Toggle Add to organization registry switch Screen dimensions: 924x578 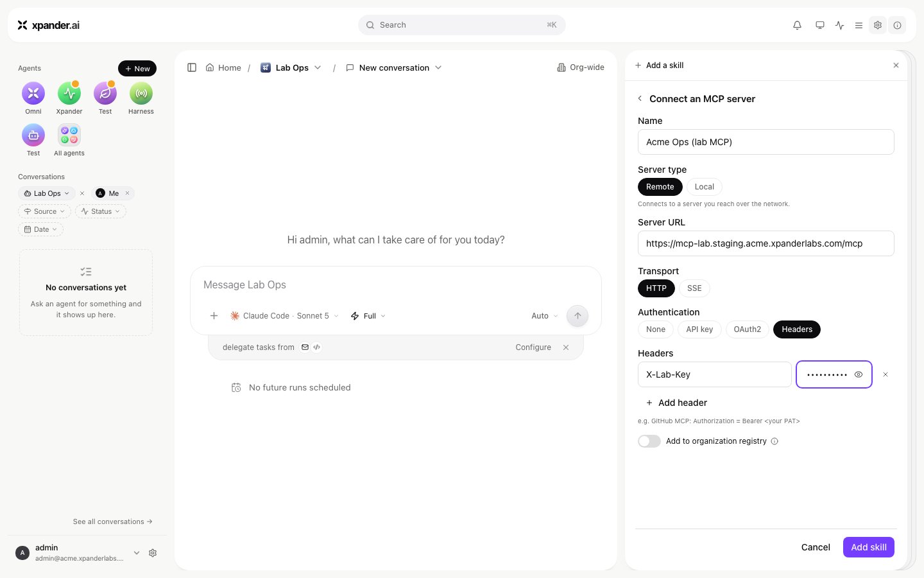649,441
